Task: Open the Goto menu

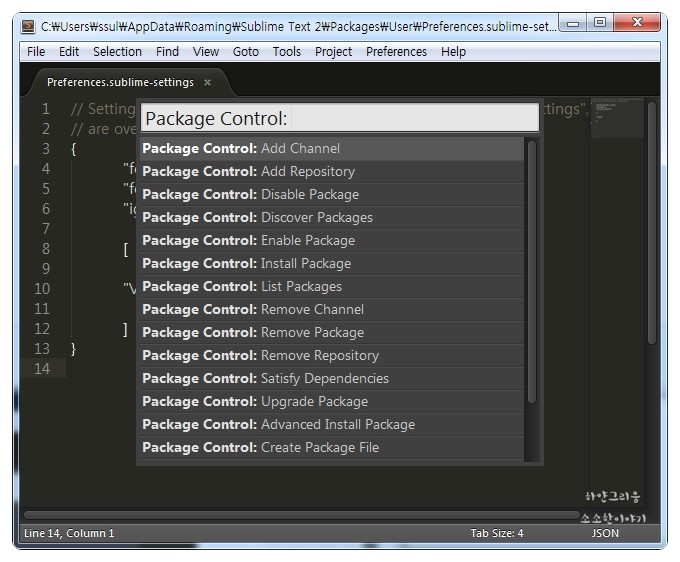Action: (246, 52)
